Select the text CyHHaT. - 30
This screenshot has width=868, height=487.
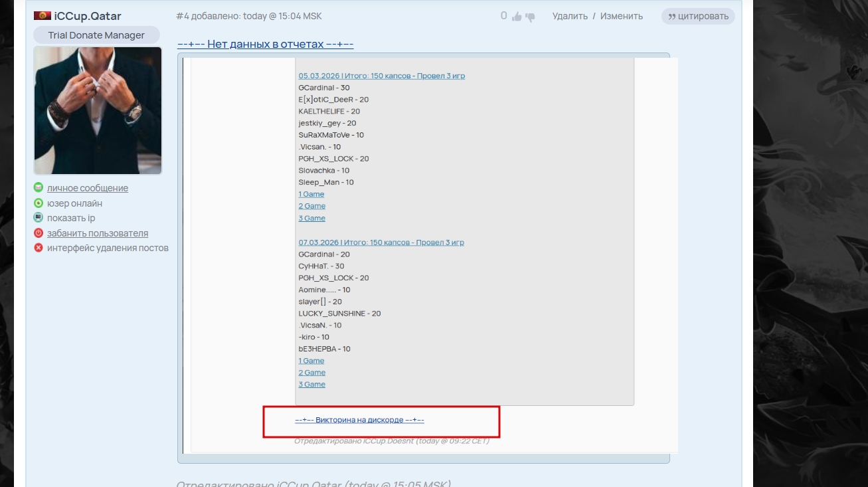click(x=321, y=266)
